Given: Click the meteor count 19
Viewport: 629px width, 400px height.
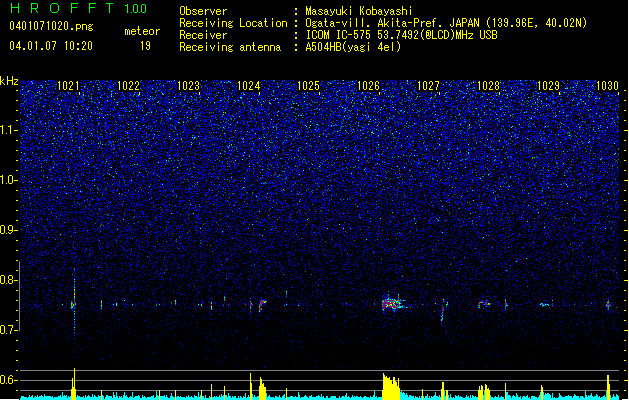Looking at the screenshot, I should pos(145,46).
